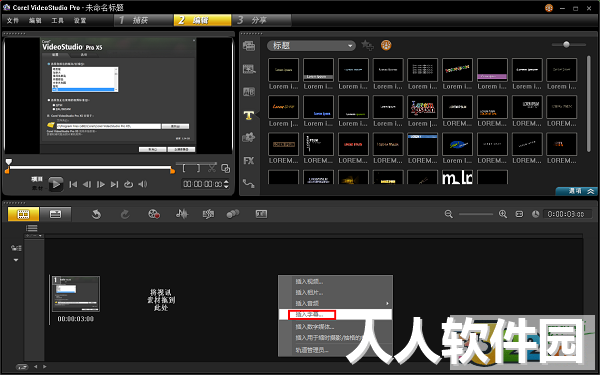Open the Title library category icon
600x375 pixels.
click(249, 115)
